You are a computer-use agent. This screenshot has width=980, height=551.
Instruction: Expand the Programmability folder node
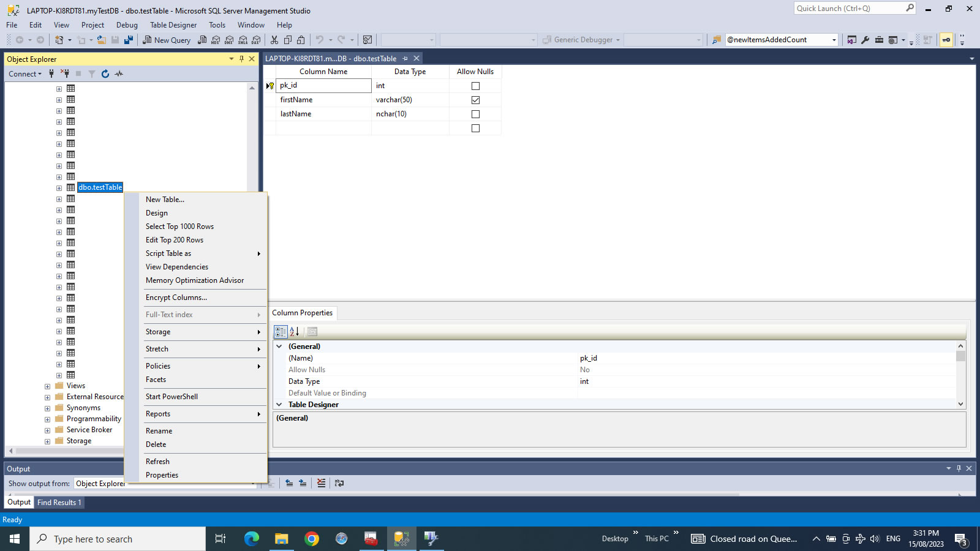tap(47, 419)
